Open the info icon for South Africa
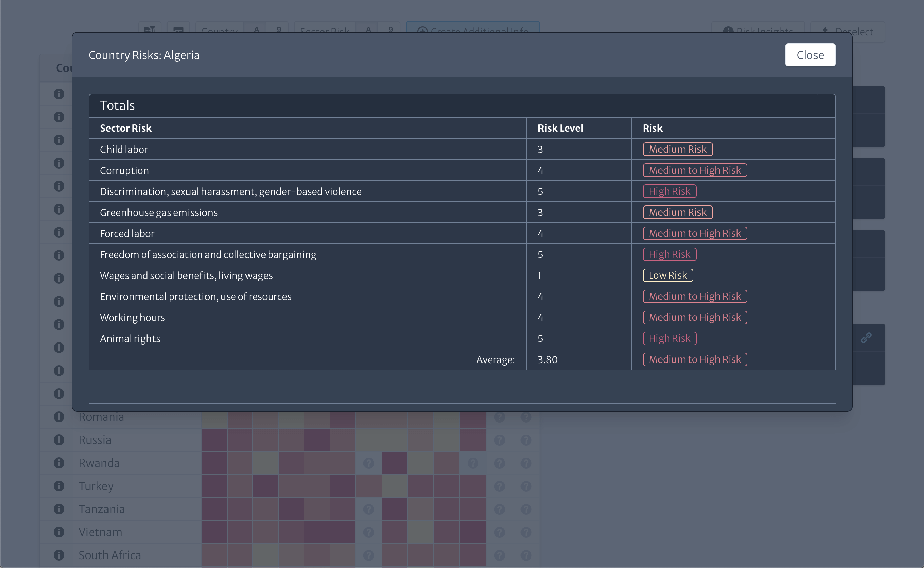This screenshot has width=924, height=568. point(59,555)
